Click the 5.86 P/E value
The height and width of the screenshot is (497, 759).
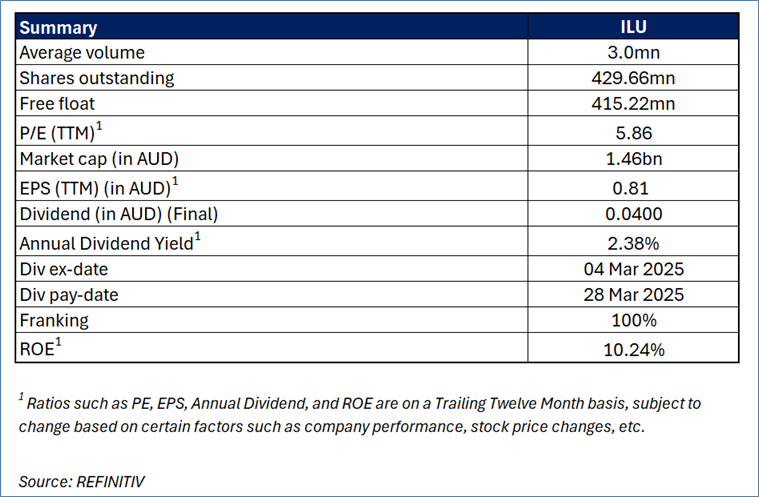click(x=634, y=132)
